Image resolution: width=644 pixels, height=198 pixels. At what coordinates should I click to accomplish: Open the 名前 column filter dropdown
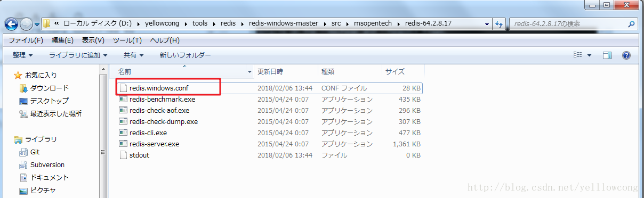pos(250,71)
